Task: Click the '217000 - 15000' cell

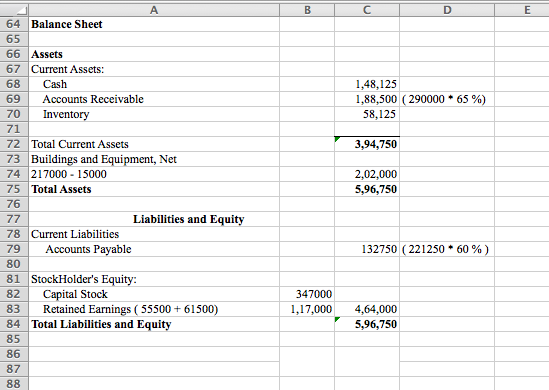Action: click(x=154, y=174)
